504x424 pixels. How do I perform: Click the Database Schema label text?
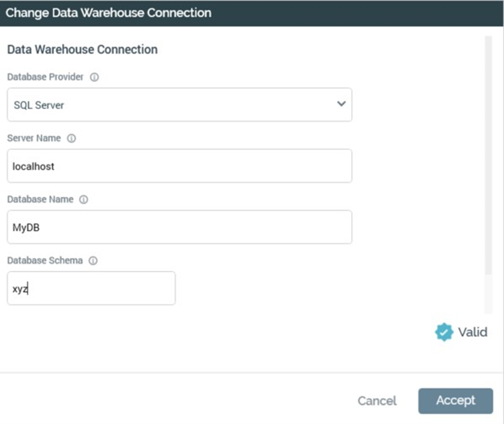pyautogui.click(x=45, y=261)
